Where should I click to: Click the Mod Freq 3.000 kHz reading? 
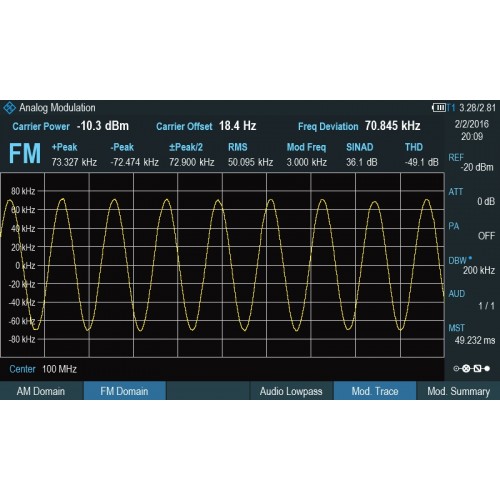point(307,155)
